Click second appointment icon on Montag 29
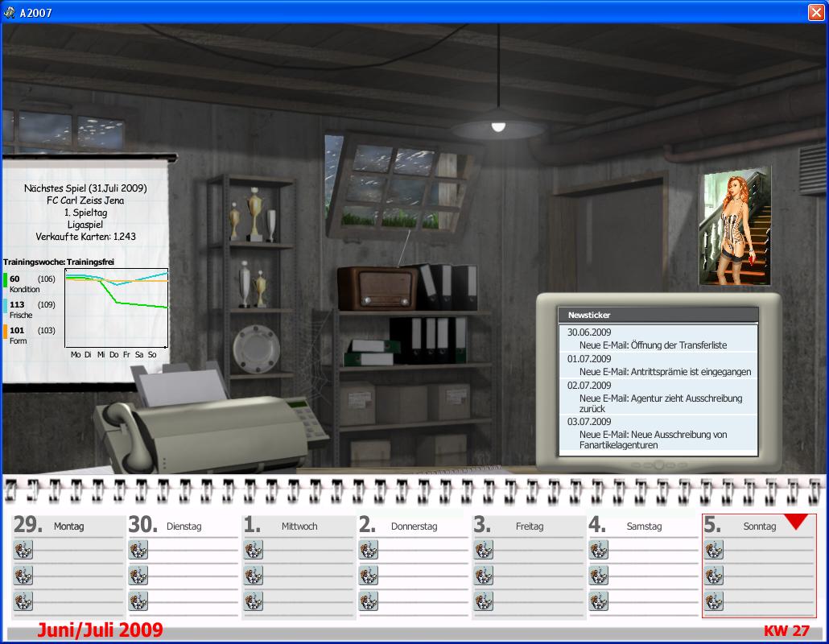Viewport: 829px width, 644px height. pyautogui.click(x=23, y=576)
